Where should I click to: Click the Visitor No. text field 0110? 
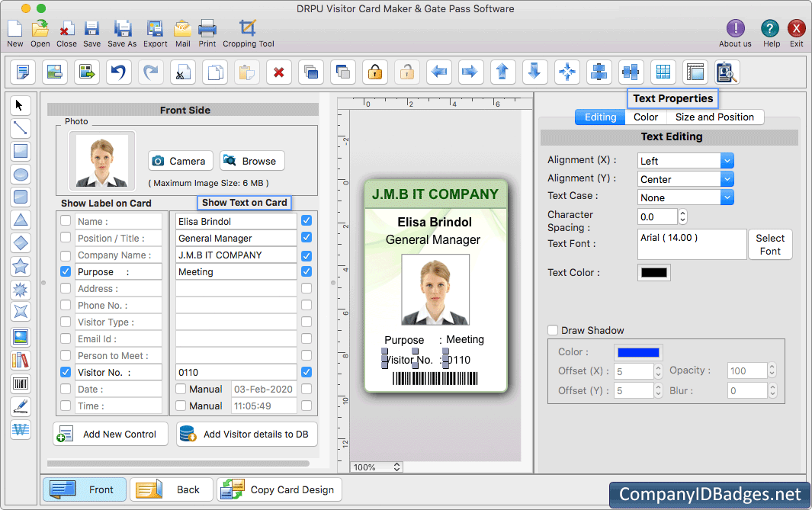236,372
